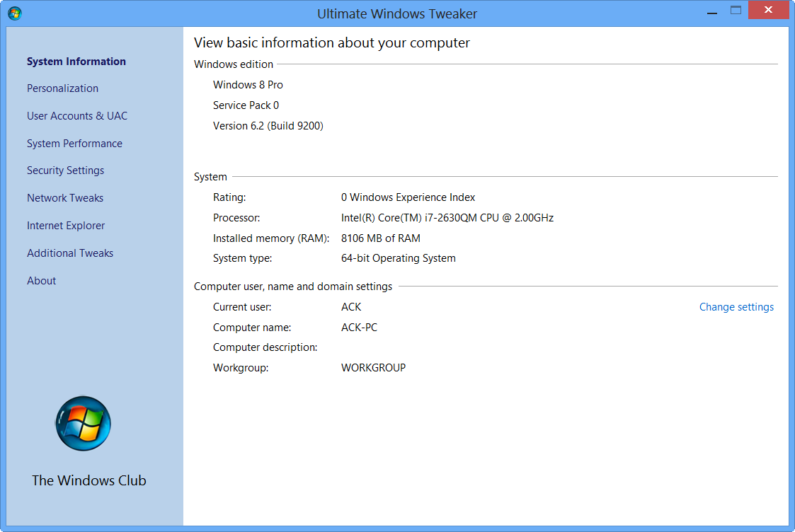The image size is (795, 532).
Task: Open the About page
Action: [x=42, y=281]
